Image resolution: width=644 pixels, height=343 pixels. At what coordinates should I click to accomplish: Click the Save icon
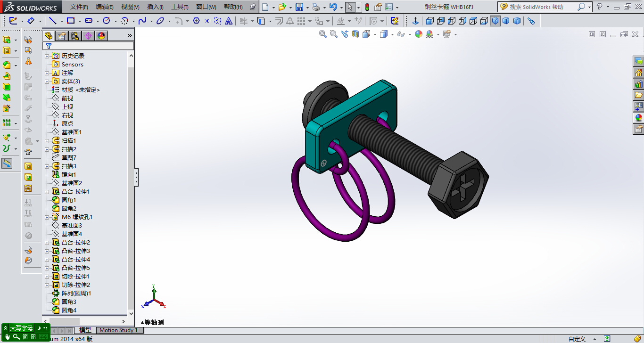299,7
